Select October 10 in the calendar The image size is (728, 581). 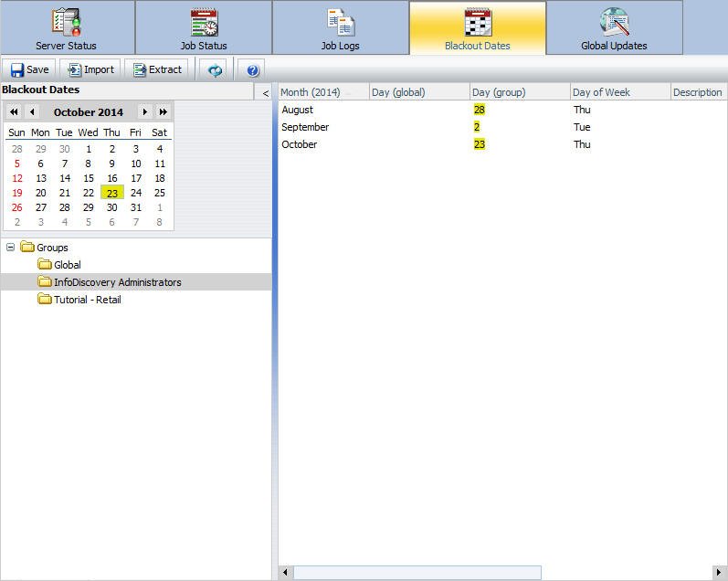pos(135,164)
